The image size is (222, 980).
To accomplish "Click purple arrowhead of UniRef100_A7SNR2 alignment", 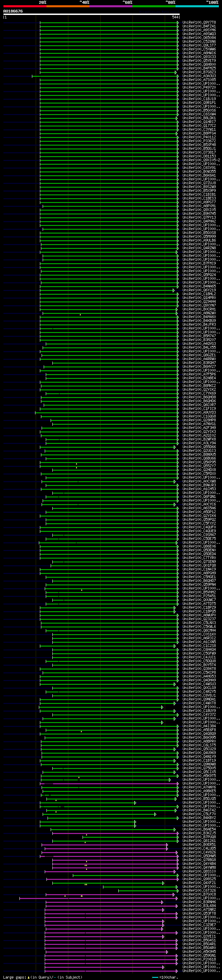I will point(164,910).
